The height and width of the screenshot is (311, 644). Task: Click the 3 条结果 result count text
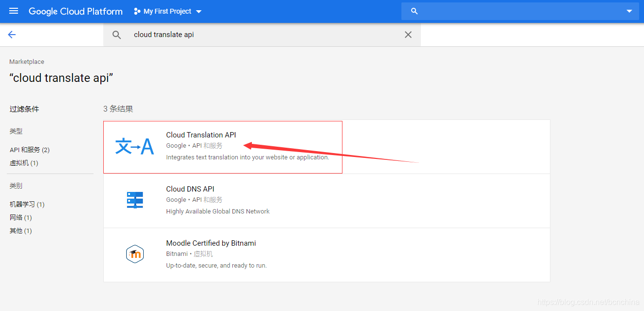(x=118, y=109)
